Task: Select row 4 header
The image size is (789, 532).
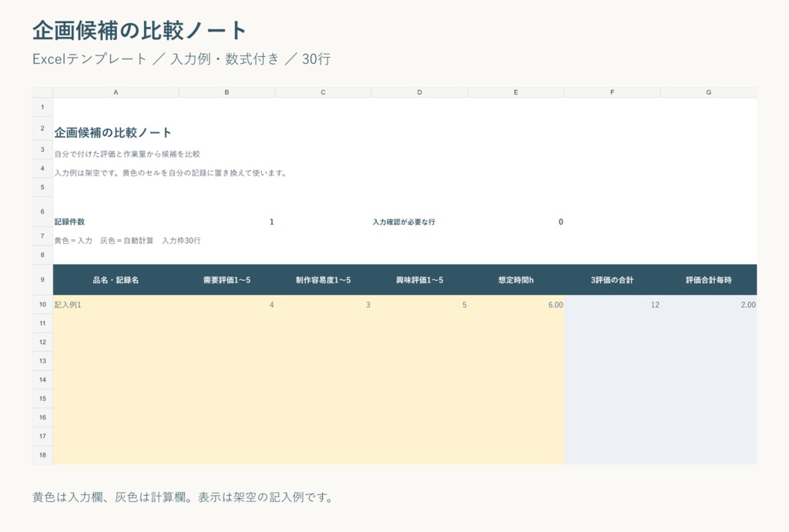Action: (42, 169)
